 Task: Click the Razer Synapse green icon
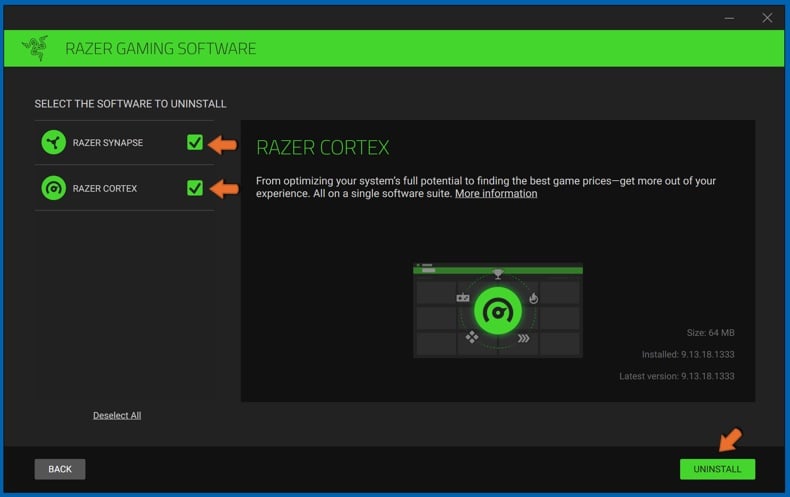point(53,142)
